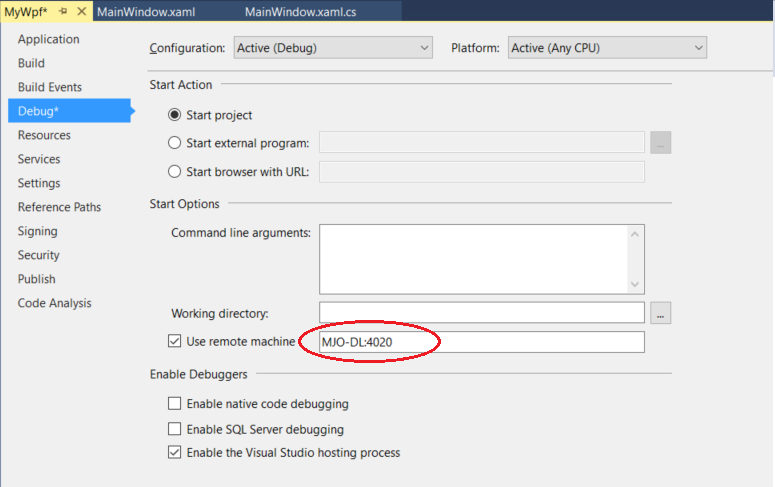Browse for working directory with ellipsis button
This screenshot has height=487, width=775.
pos(660,313)
